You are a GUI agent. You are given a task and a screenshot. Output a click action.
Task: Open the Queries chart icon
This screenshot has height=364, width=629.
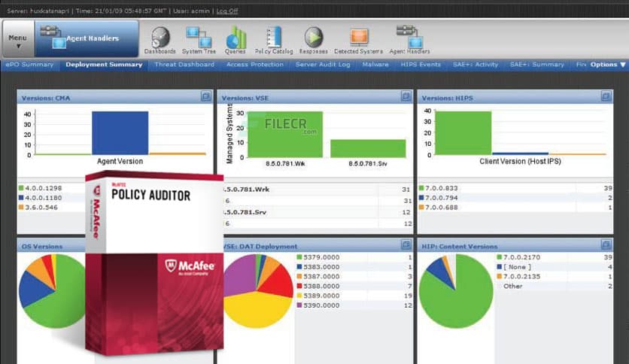pyautogui.click(x=235, y=40)
